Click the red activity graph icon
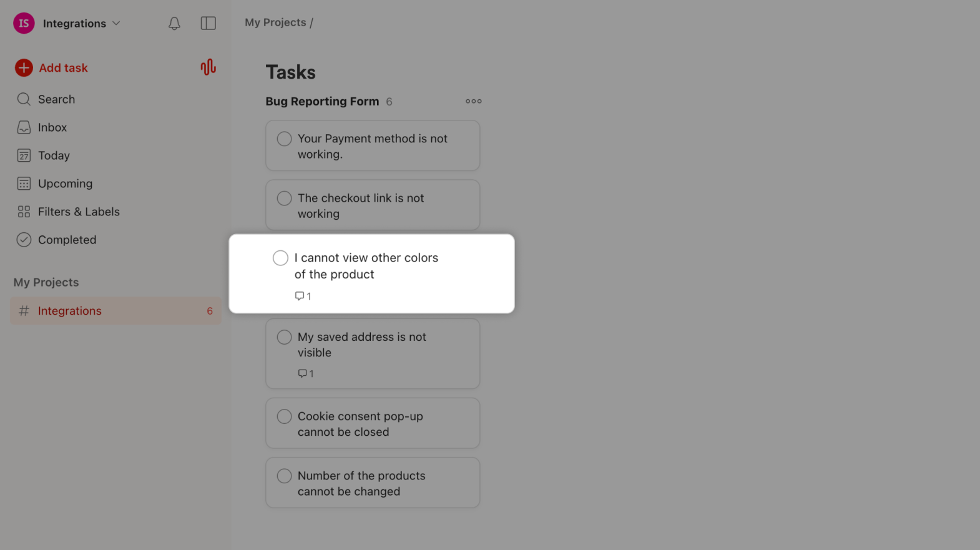 [x=208, y=67]
